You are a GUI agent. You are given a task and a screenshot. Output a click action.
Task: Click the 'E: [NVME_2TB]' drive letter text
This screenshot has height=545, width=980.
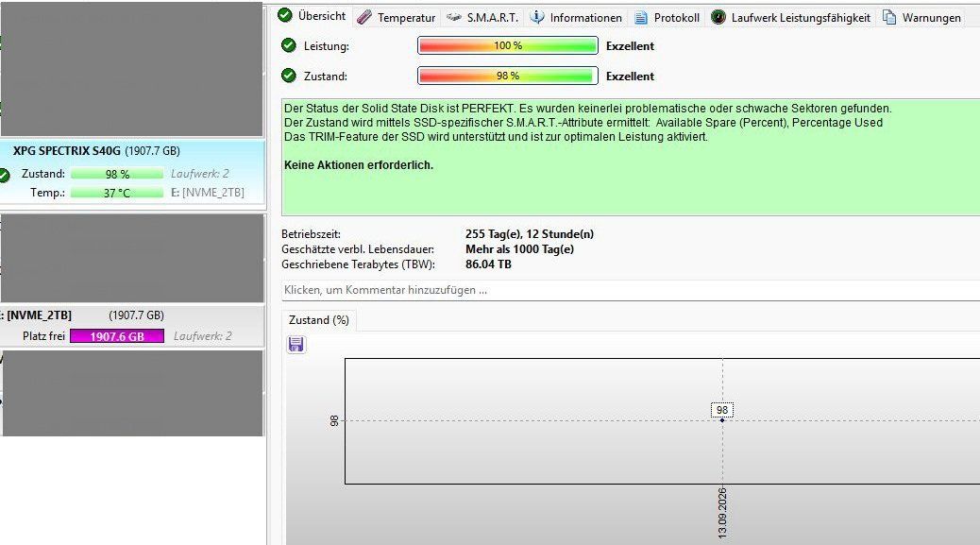tap(208, 193)
